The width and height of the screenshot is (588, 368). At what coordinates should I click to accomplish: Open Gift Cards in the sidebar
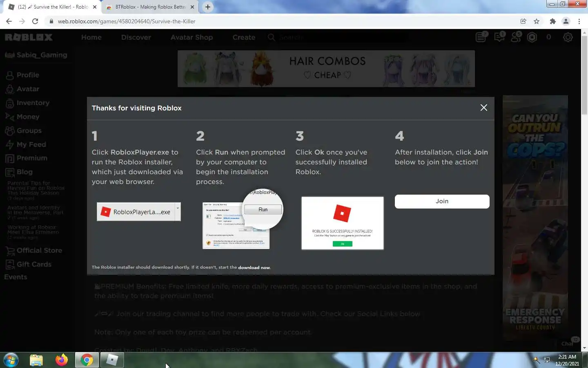[x=29, y=264]
